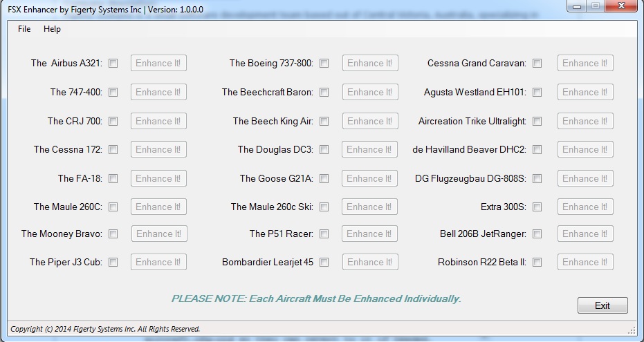Click the Copyright Figerty Systems status text
Image resolution: width=644 pixels, height=342 pixels.
point(105,329)
